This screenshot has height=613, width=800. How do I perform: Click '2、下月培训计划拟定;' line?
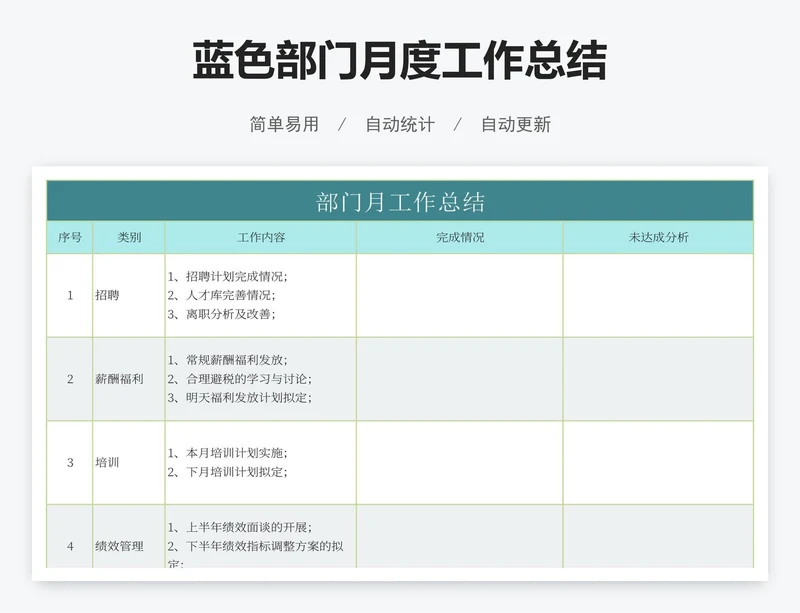(228, 472)
